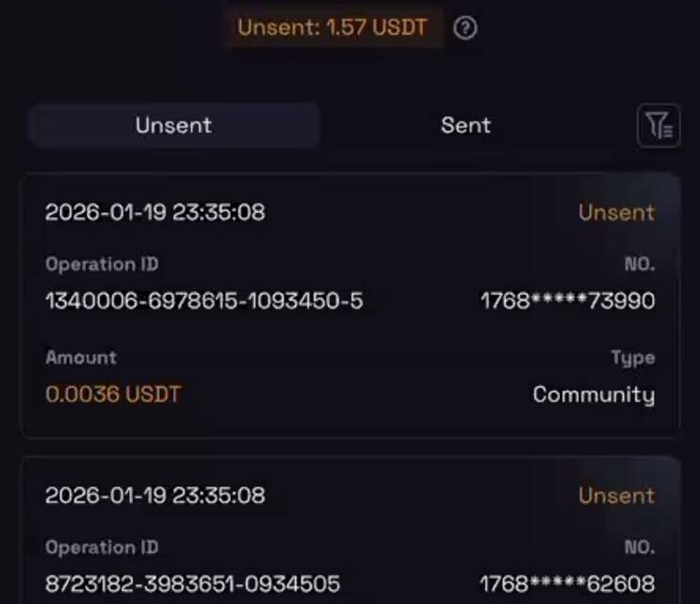Click the first record's Operation ID label
This screenshot has width=700, height=604.
click(x=102, y=265)
